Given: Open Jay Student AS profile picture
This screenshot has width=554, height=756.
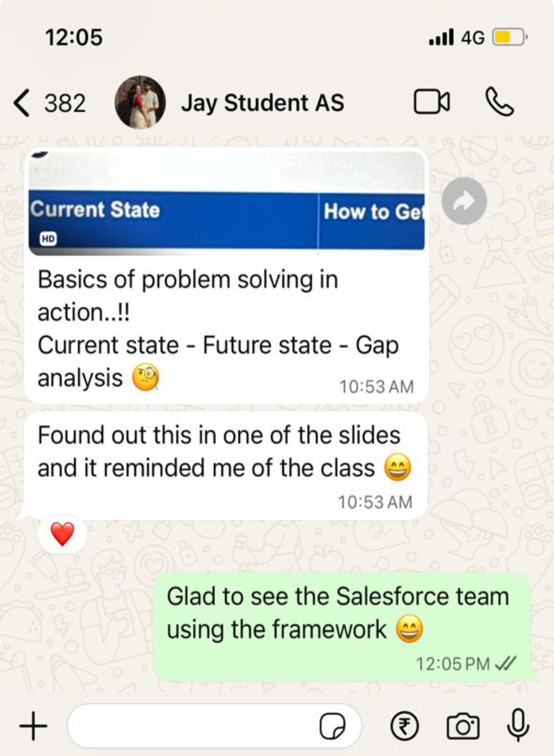Looking at the screenshot, I should coord(140,102).
